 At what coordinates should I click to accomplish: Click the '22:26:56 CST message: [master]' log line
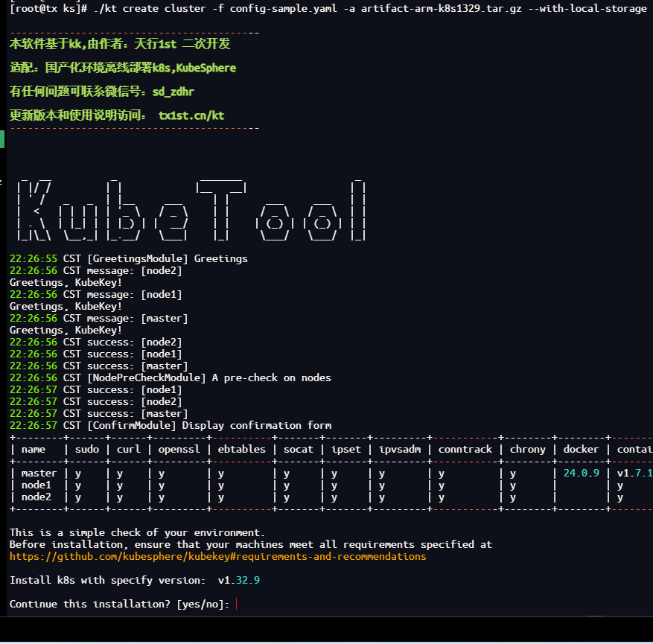99,318
